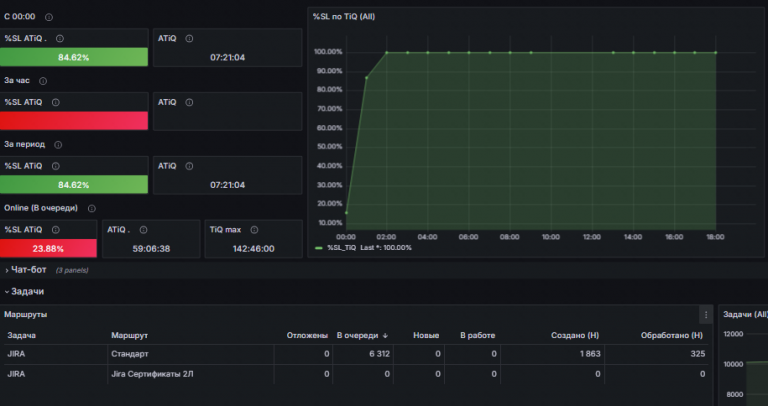The image size is (768, 406).
Task: Click info icon of ATiQ panel under За период
Action: click(189, 166)
